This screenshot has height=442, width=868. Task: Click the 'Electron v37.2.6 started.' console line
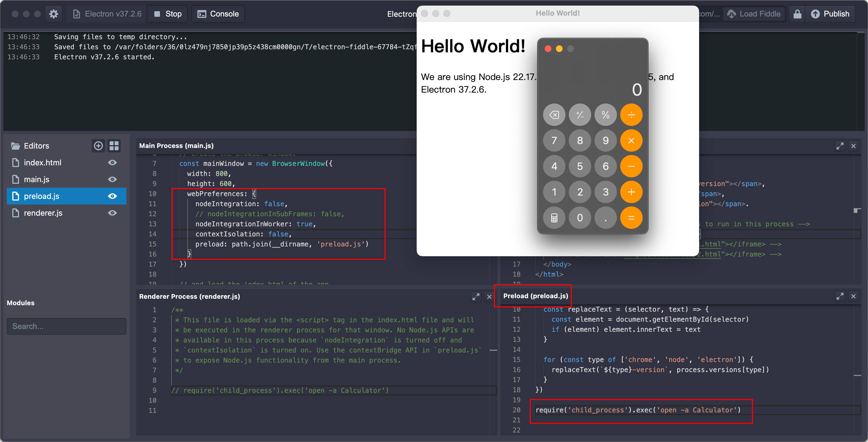tap(105, 57)
